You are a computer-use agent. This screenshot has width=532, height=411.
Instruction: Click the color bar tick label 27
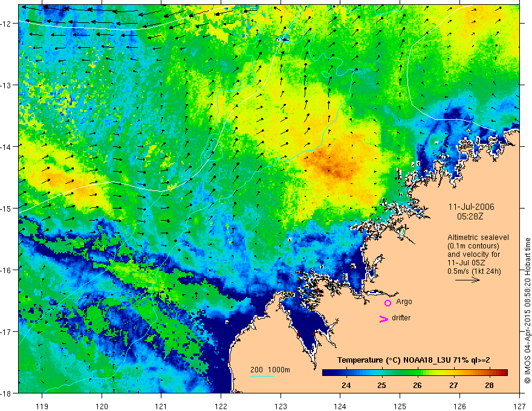453,385
